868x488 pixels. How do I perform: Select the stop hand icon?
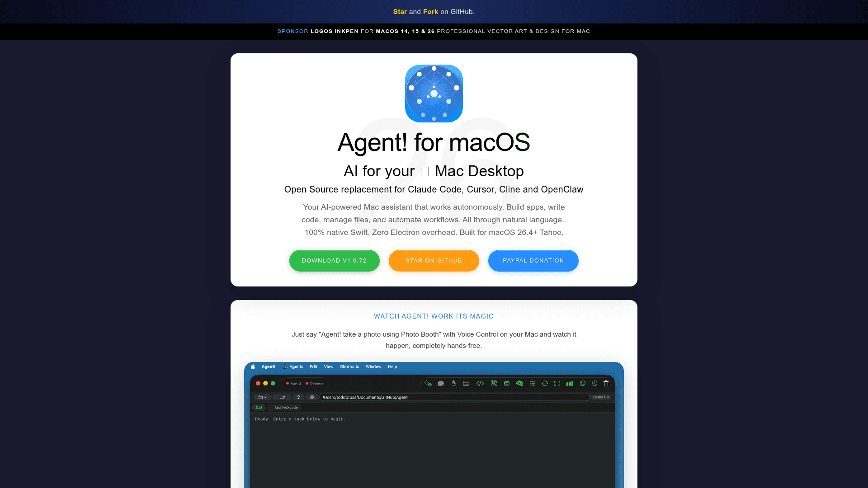point(453,383)
